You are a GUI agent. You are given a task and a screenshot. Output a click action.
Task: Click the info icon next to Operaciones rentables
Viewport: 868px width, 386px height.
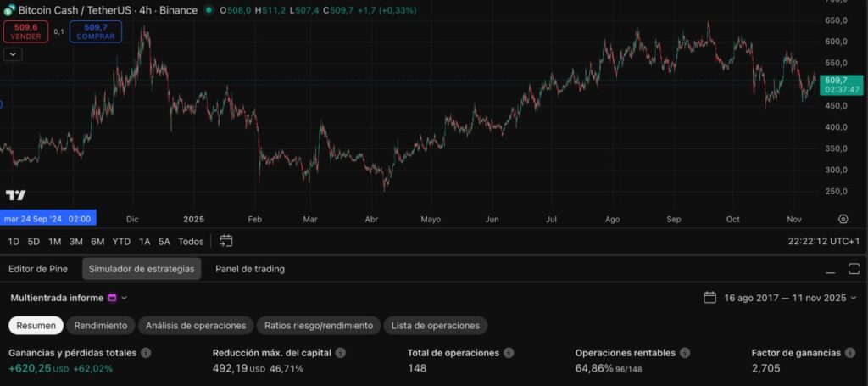pos(684,353)
